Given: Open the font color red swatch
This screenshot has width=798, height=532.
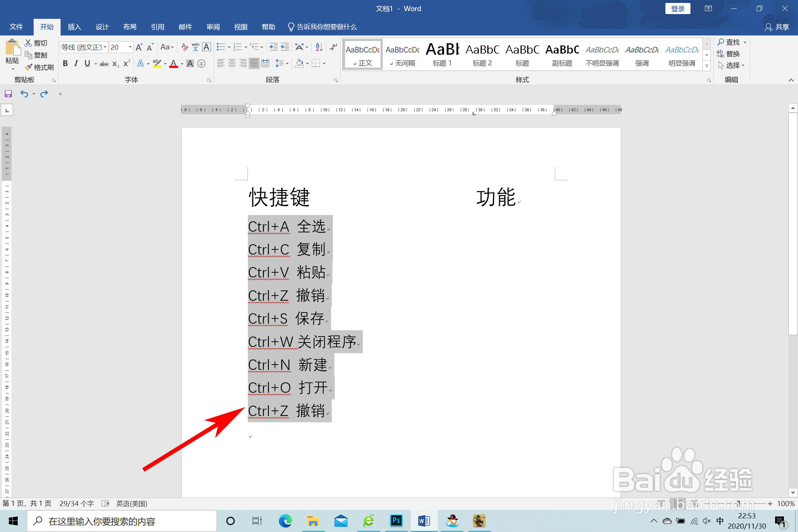Looking at the screenshot, I should pos(174,64).
